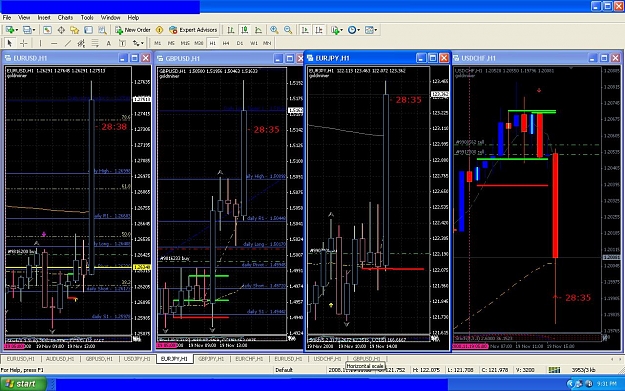625x391 pixels.
Task: Switch to the USDJPY,H1 chart tab
Action: click(137, 359)
